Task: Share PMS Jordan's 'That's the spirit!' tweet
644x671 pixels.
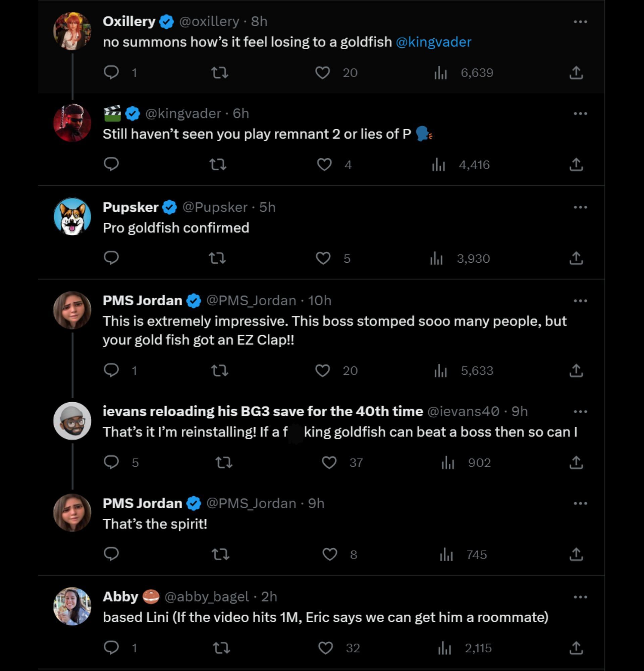Action: pyautogui.click(x=576, y=555)
